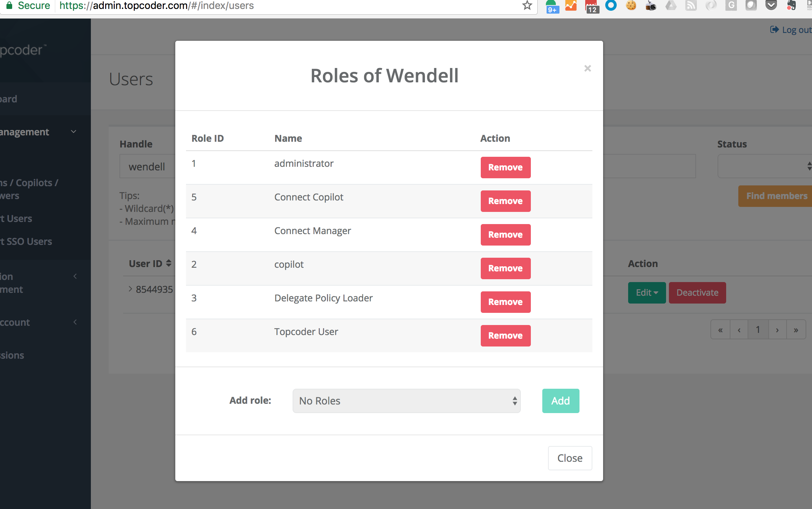
Task: Open the Add role dropdown
Action: tap(406, 401)
